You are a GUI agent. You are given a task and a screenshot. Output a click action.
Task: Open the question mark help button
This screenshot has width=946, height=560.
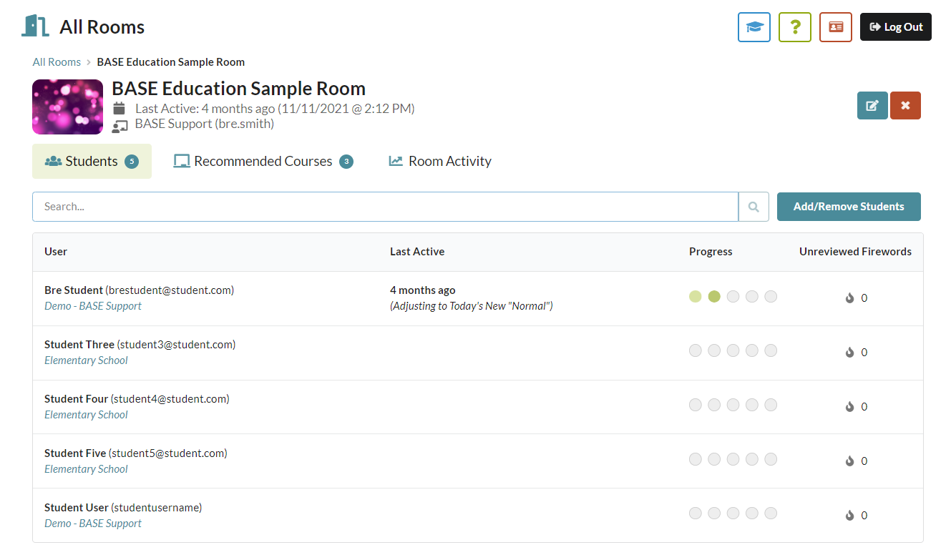coord(795,27)
